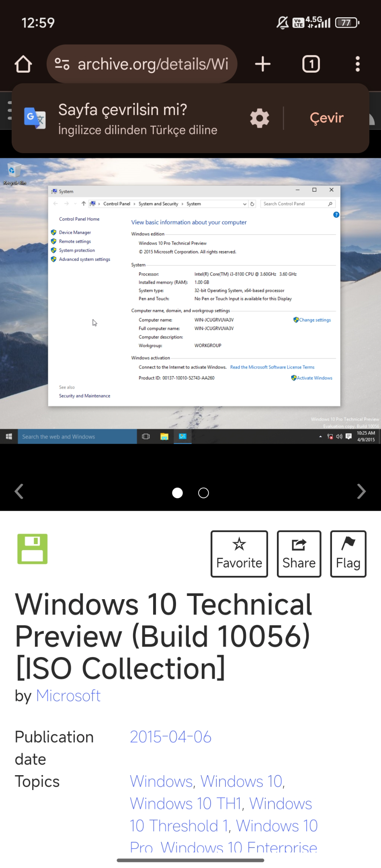The width and height of the screenshot is (381, 868).
Task: Open site info icon in address bar
Action: pos(62,64)
